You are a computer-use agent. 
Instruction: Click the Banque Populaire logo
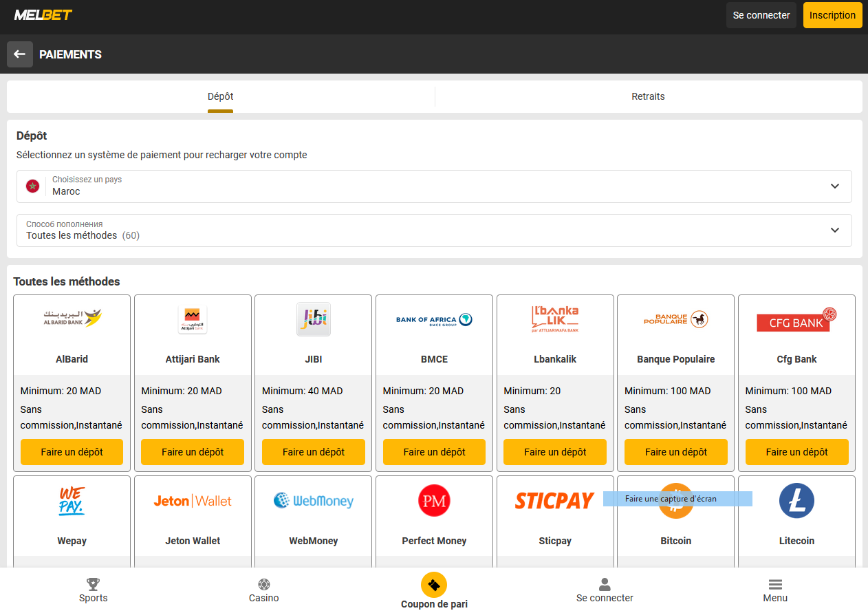676,319
